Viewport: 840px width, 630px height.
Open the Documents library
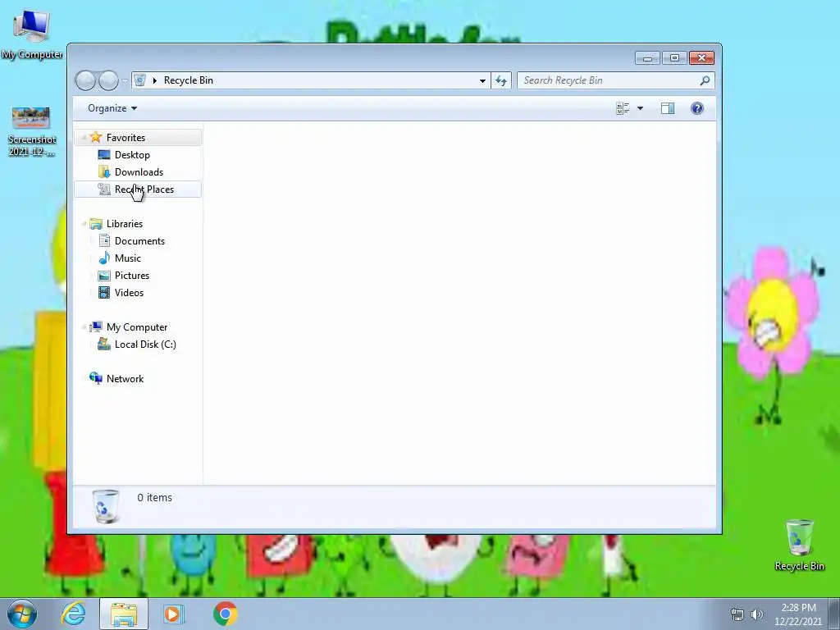pos(139,241)
